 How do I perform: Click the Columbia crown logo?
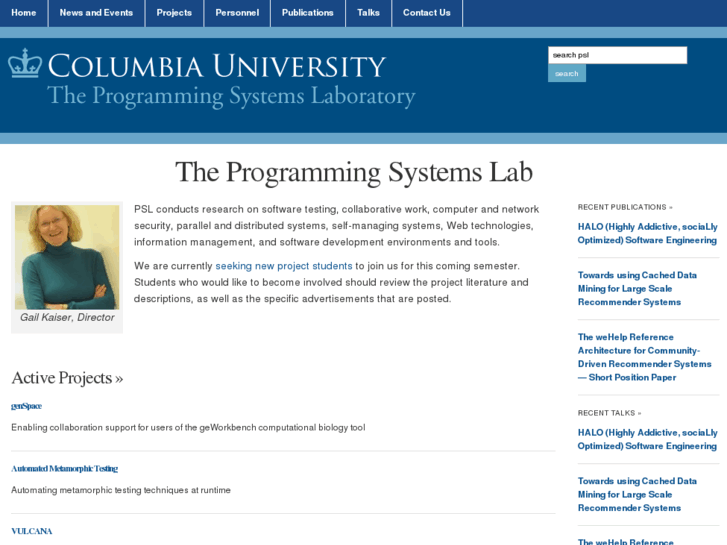pos(25,63)
